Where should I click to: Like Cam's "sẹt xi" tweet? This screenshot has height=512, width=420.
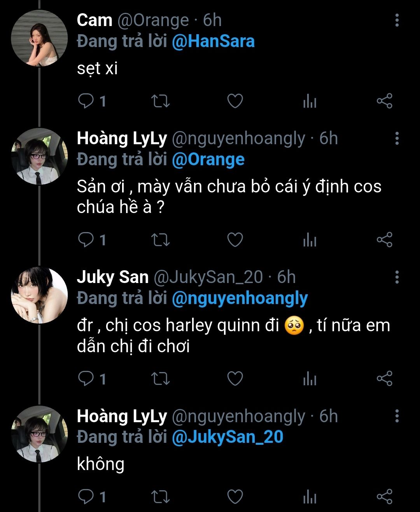tap(235, 101)
